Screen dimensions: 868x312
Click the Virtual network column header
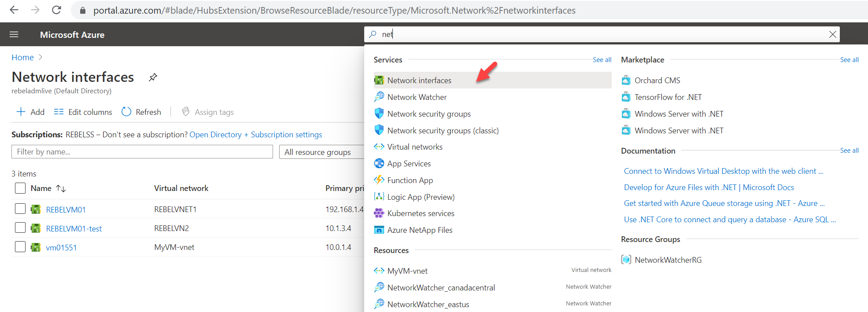181,188
